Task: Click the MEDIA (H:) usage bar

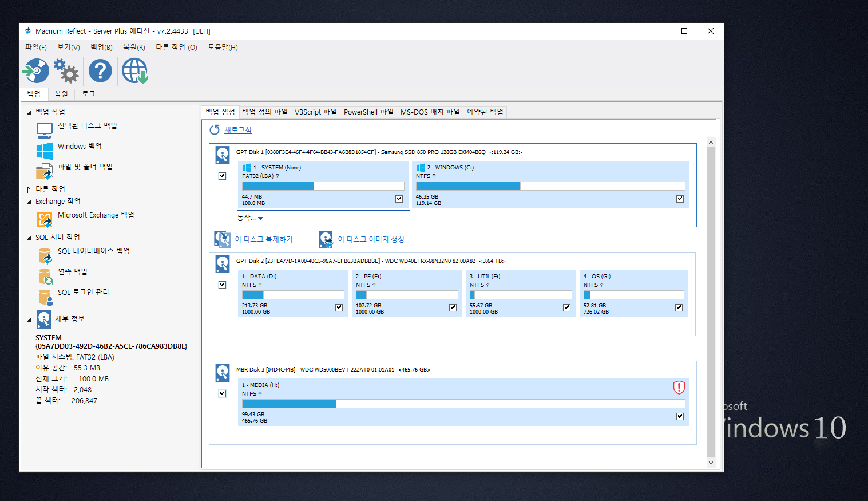Action: pyautogui.click(x=463, y=404)
